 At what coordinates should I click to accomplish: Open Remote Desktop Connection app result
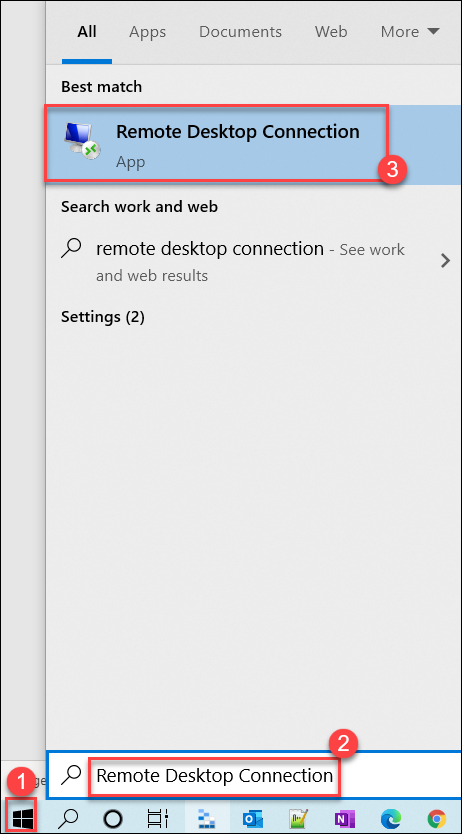[216, 145]
